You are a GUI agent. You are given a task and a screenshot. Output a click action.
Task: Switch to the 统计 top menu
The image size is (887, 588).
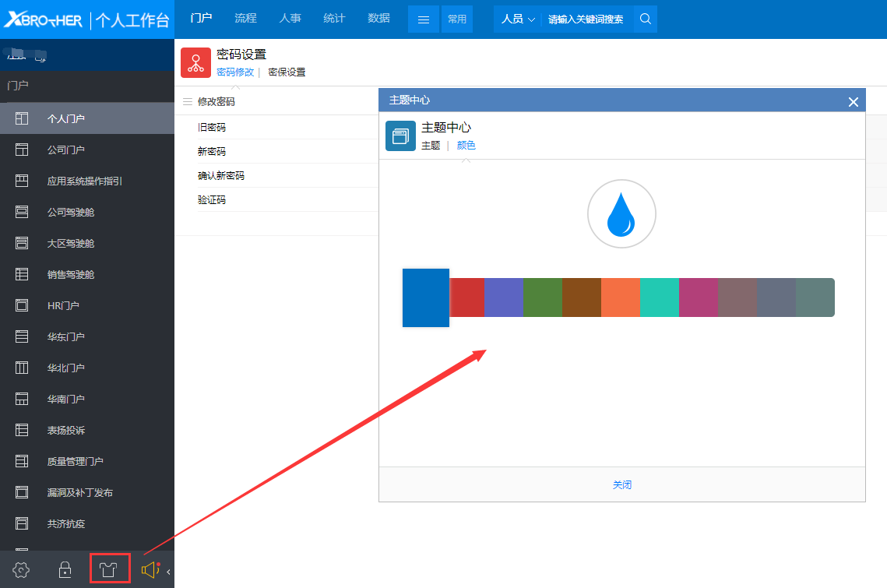coord(334,18)
